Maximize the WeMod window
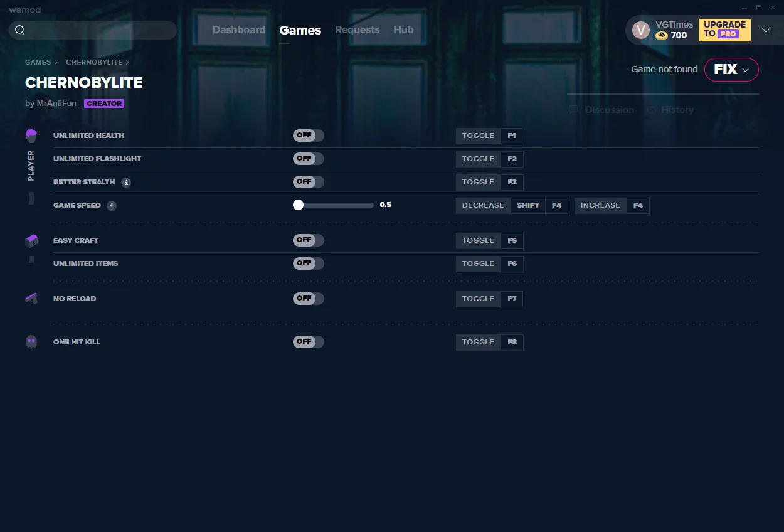 point(758,8)
